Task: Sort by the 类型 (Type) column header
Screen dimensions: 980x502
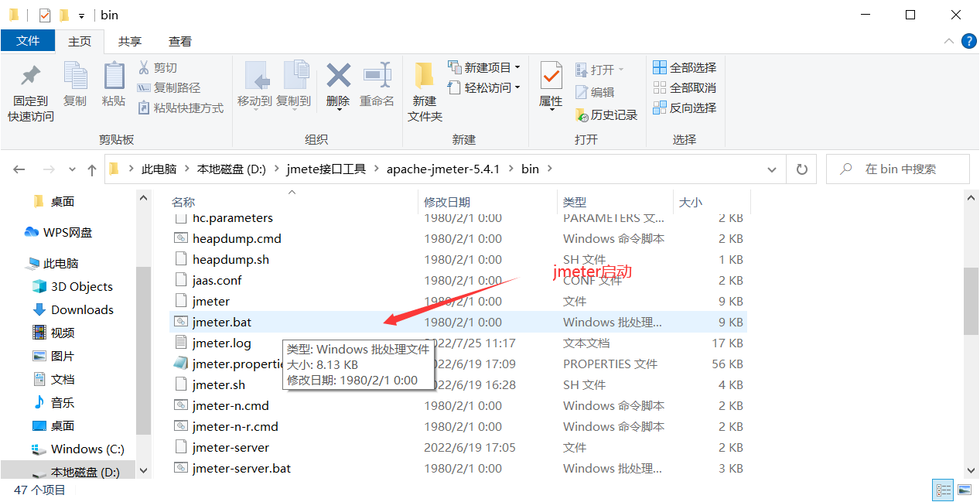Action: point(575,202)
